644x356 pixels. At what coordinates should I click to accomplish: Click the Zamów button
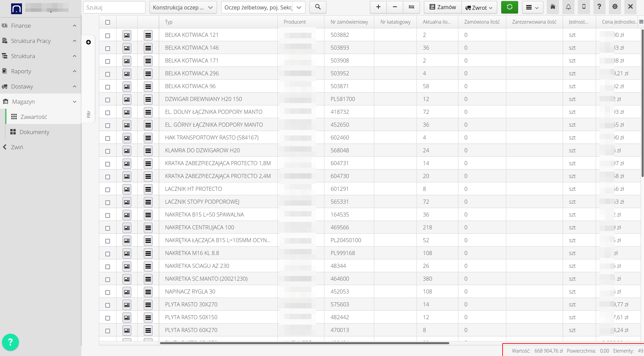[442, 7]
